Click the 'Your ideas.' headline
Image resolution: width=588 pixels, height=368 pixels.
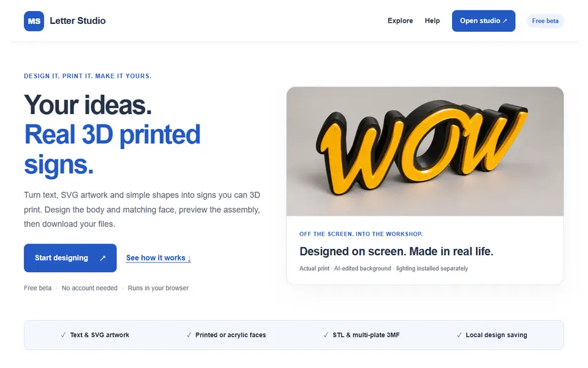point(88,105)
